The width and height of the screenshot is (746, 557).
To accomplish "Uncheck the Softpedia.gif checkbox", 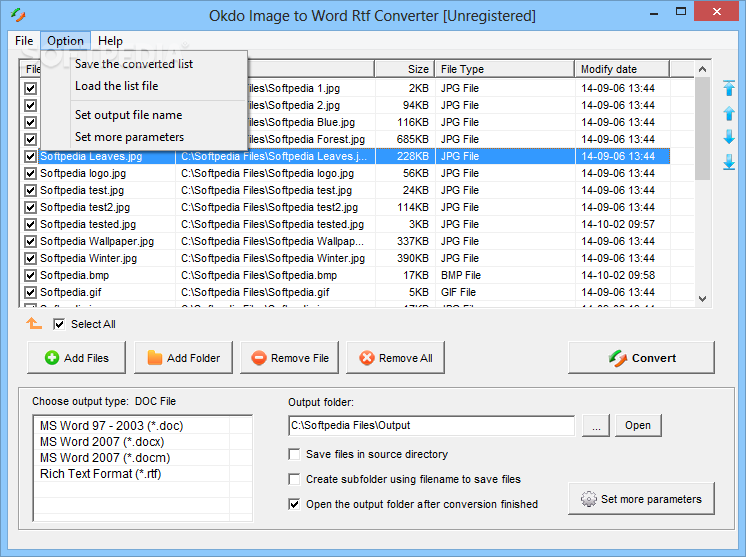I will point(30,292).
